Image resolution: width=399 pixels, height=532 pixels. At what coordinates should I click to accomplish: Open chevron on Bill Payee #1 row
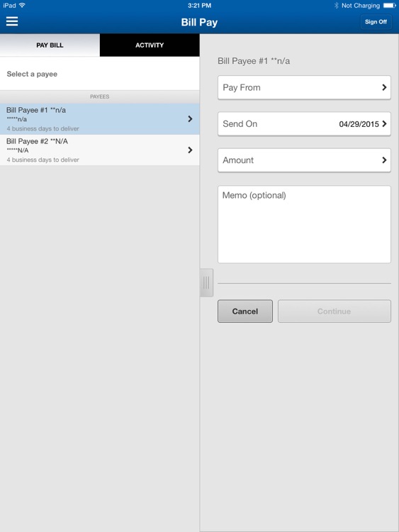190,118
